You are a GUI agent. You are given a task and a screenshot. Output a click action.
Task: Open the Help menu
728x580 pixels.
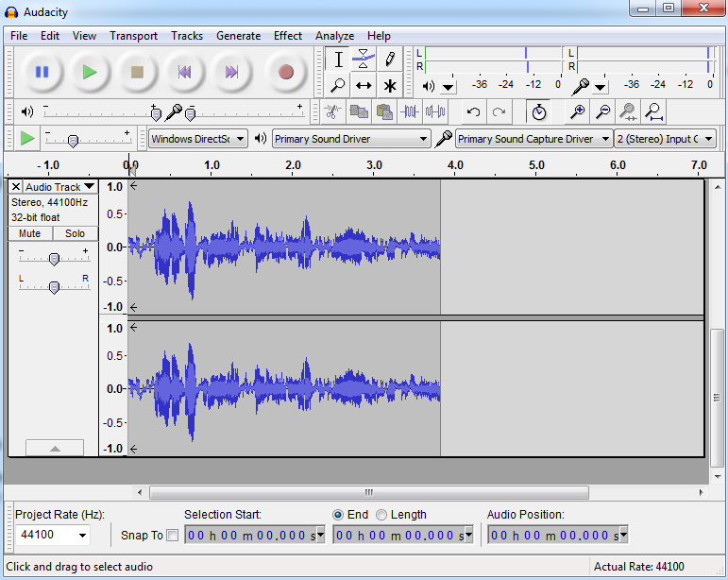[x=379, y=36]
